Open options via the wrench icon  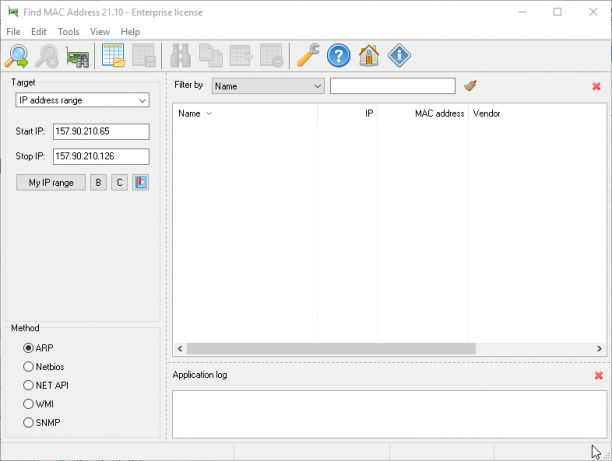[x=308, y=55]
